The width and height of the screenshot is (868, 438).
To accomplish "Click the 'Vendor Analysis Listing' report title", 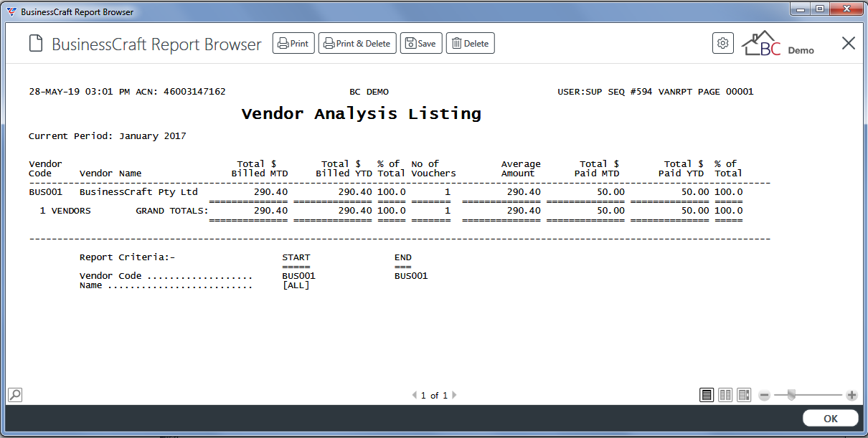I will (362, 114).
